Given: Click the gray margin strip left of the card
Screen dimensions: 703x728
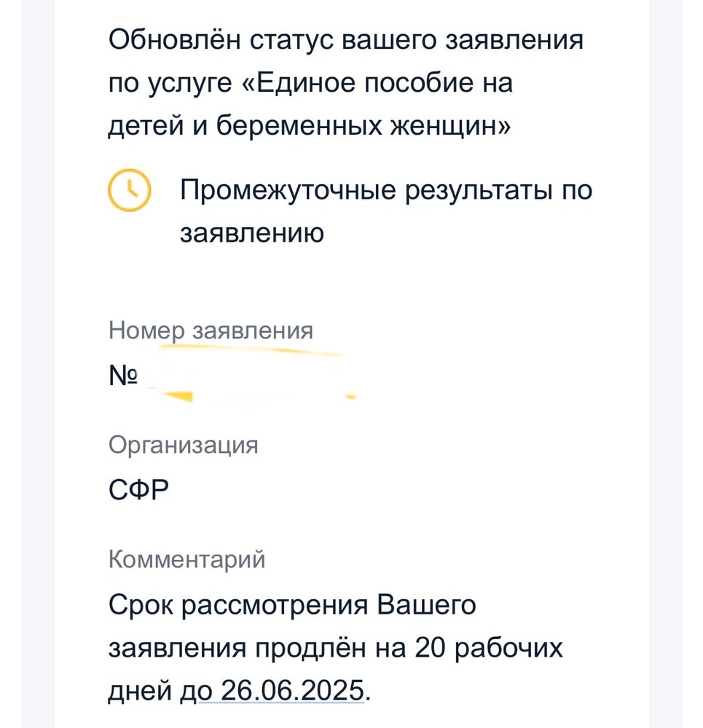Looking at the screenshot, I should point(38,364).
